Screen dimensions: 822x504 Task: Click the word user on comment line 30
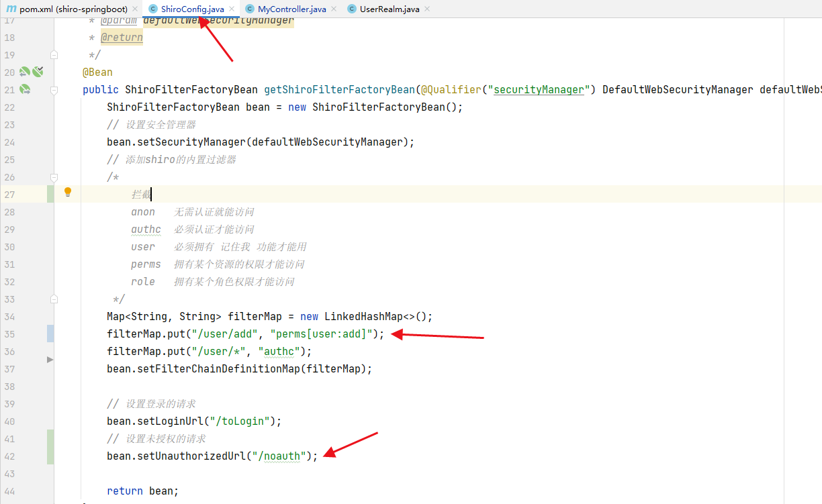tap(143, 247)
